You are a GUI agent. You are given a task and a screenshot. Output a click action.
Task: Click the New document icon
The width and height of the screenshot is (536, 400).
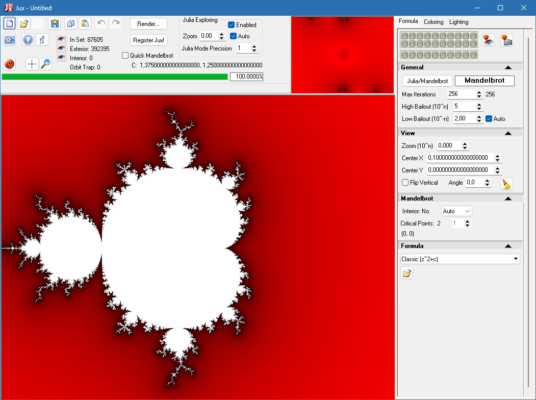tap(10, 24)
